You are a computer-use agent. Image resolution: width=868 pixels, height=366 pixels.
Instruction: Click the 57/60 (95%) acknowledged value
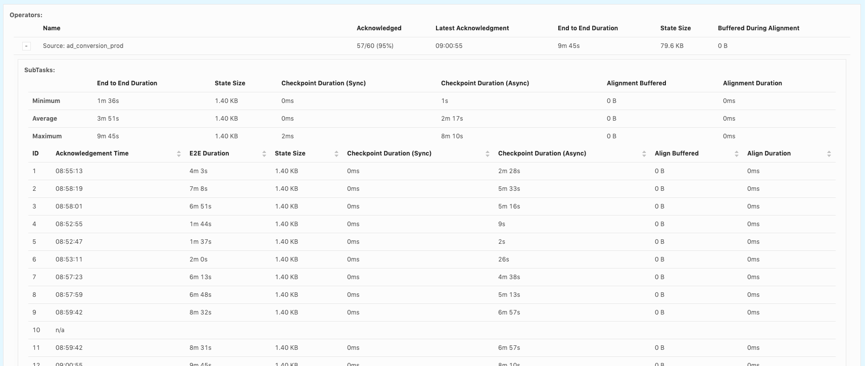pyautogui.click(x=375, y=46)
